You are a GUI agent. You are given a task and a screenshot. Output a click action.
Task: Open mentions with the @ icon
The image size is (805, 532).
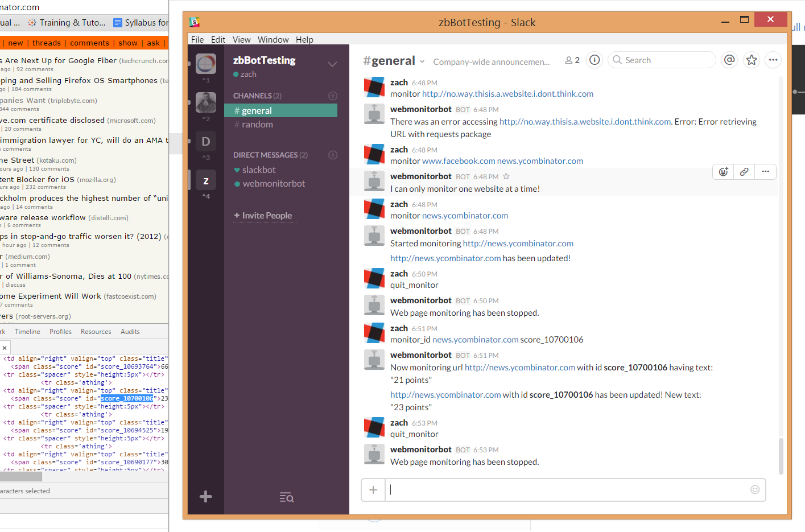coord(729,60)
